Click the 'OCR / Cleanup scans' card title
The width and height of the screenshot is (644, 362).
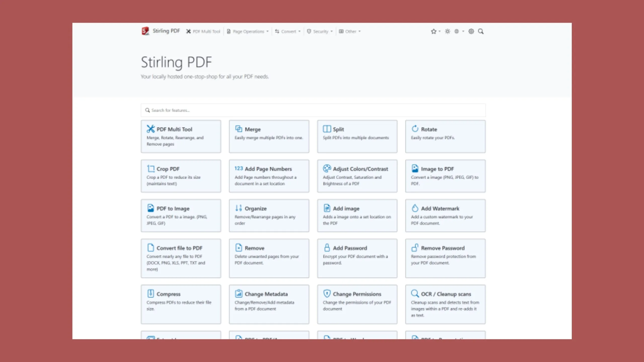(446, 294)
